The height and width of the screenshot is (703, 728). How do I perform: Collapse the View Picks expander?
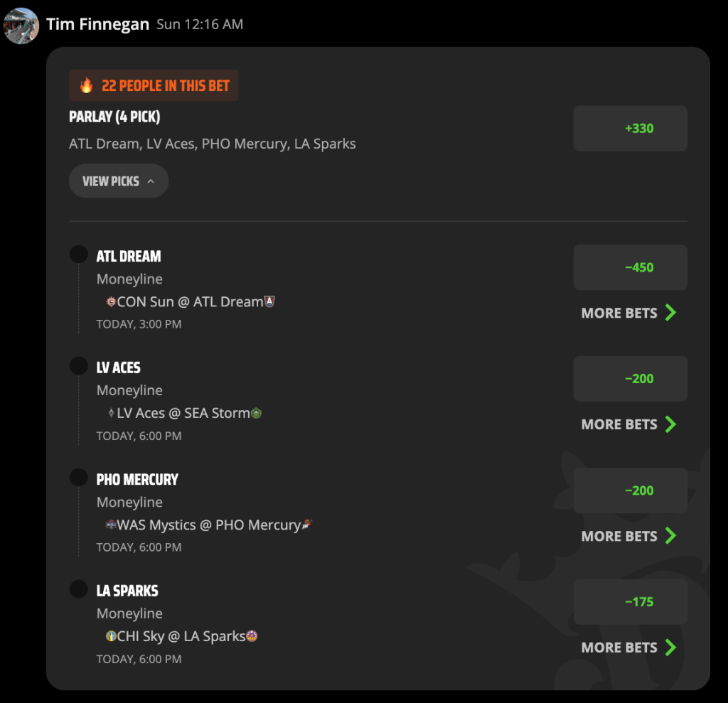pyautogui.click(x=119, y=181)
